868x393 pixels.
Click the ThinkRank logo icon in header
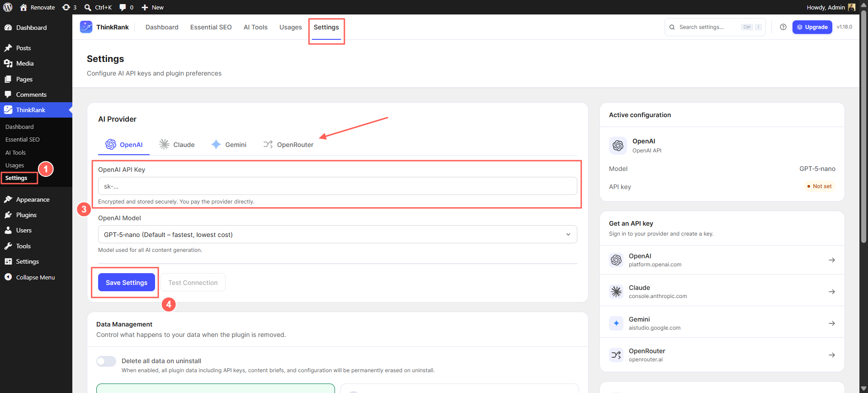coord(86,27)
